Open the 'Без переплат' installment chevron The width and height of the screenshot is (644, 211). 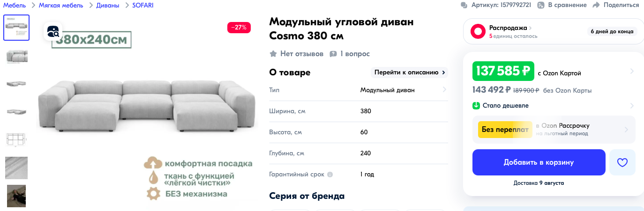click(x=627, y=130)
